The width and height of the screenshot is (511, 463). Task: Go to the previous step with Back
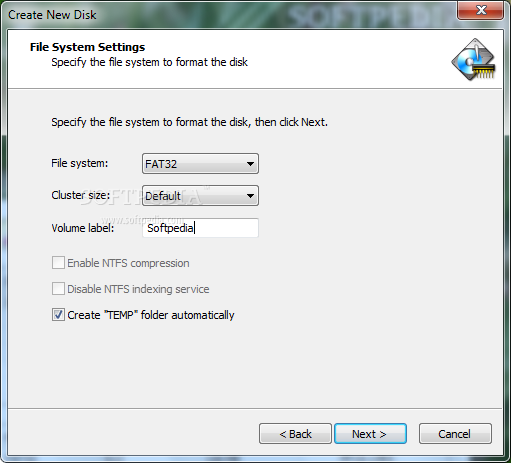click(x=295, y=434)
